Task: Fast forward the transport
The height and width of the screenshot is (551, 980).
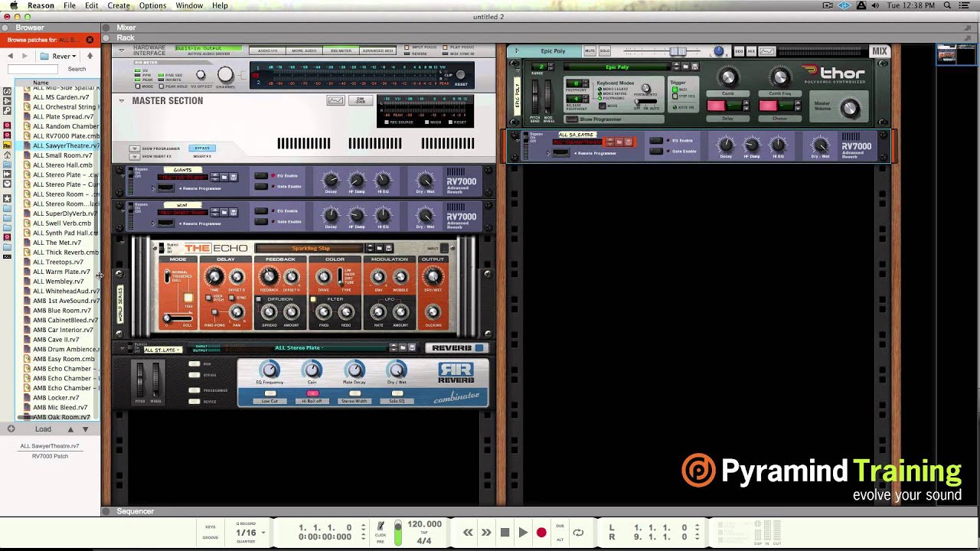Action: click(486, 533)
